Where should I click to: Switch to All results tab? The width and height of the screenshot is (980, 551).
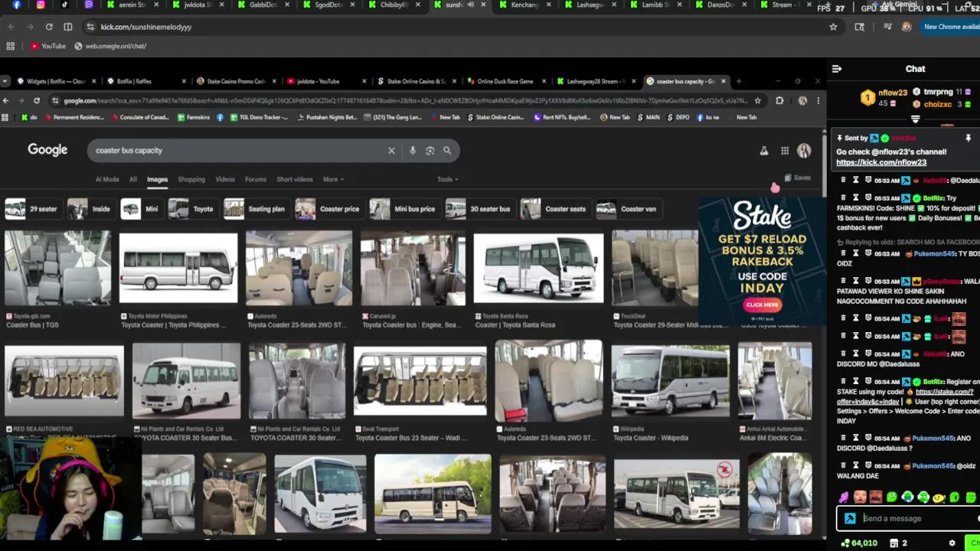point(133,179)
